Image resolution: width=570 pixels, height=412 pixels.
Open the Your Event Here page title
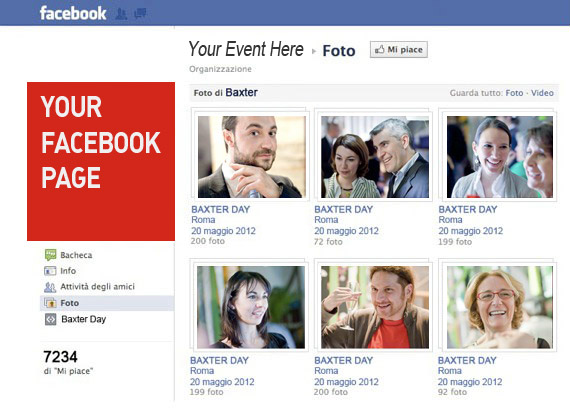(246, 49)
